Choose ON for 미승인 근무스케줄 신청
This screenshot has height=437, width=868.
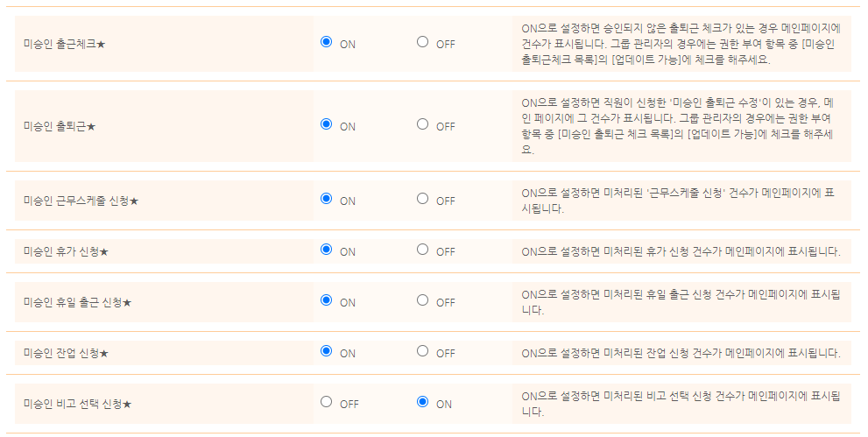point(327,199)
